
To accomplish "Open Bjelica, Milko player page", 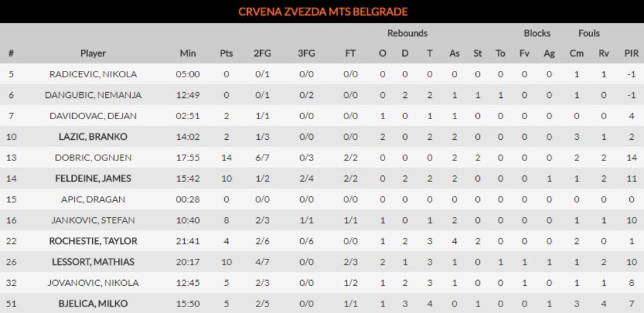I will pyautogui.click(x=93, y=303).
